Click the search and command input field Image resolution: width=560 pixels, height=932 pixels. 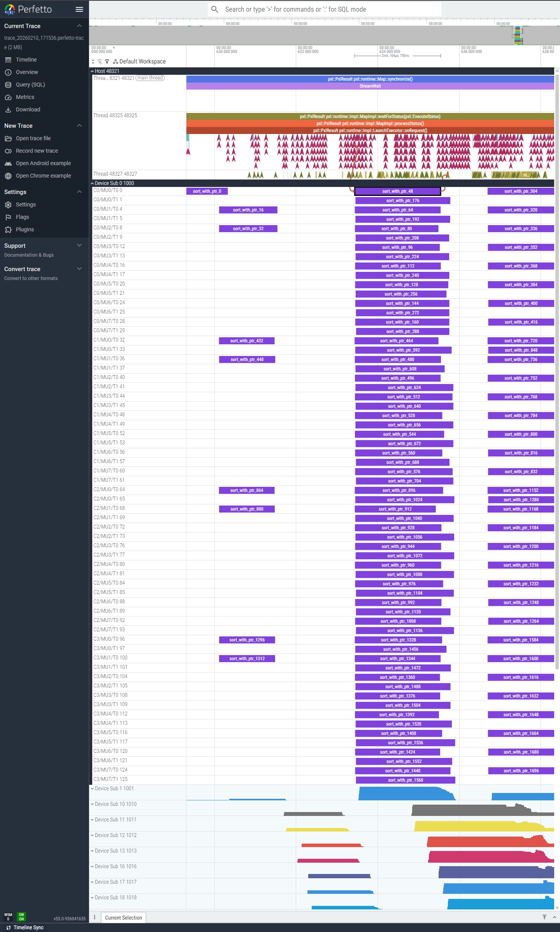324,9
